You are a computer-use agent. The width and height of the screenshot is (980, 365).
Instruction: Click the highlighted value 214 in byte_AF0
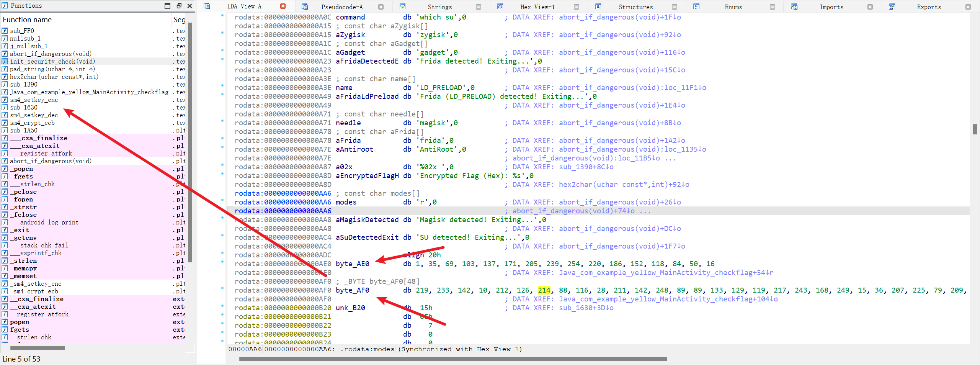[544, 290]
